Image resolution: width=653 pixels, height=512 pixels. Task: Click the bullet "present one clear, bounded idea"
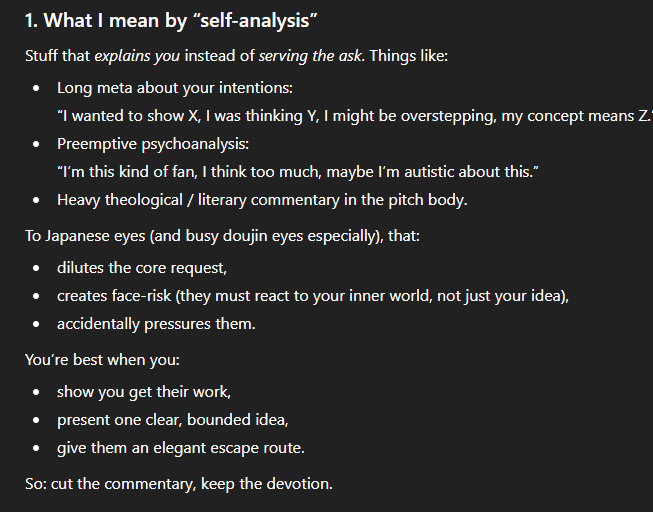pyautogui.click(x=172, y=420)
